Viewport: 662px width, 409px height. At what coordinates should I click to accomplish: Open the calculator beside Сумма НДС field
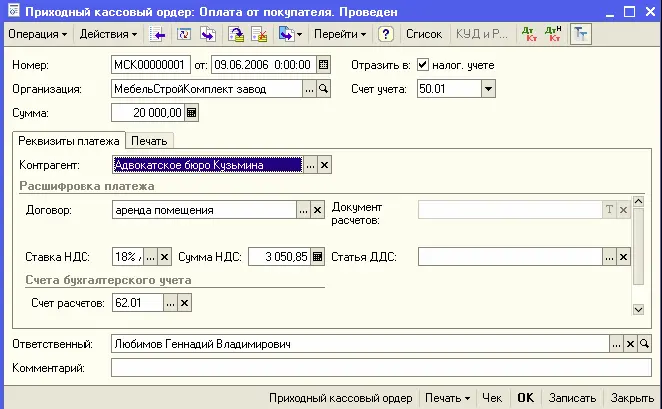pos(317,257)
